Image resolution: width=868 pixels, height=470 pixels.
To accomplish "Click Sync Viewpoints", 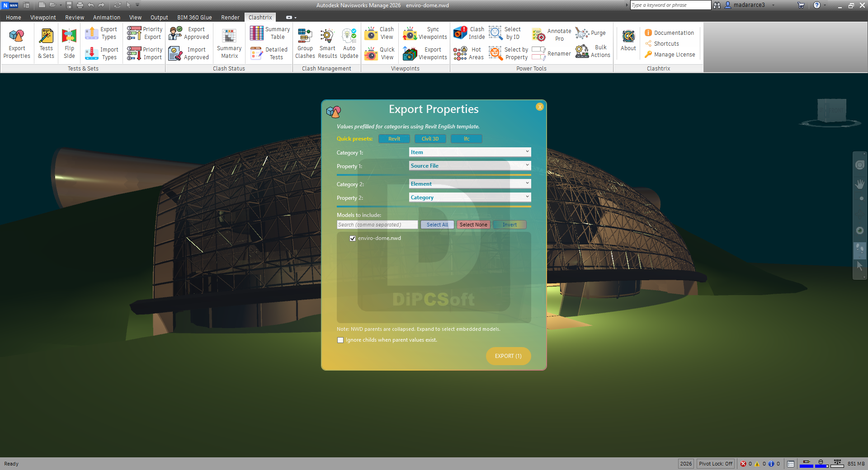I will point(425,33).
